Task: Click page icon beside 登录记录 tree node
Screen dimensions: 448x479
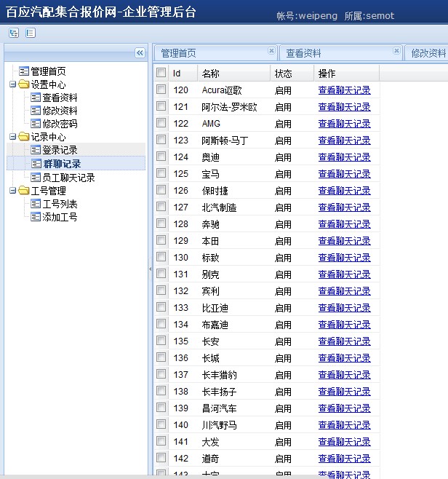Action: tap(36, 150)
